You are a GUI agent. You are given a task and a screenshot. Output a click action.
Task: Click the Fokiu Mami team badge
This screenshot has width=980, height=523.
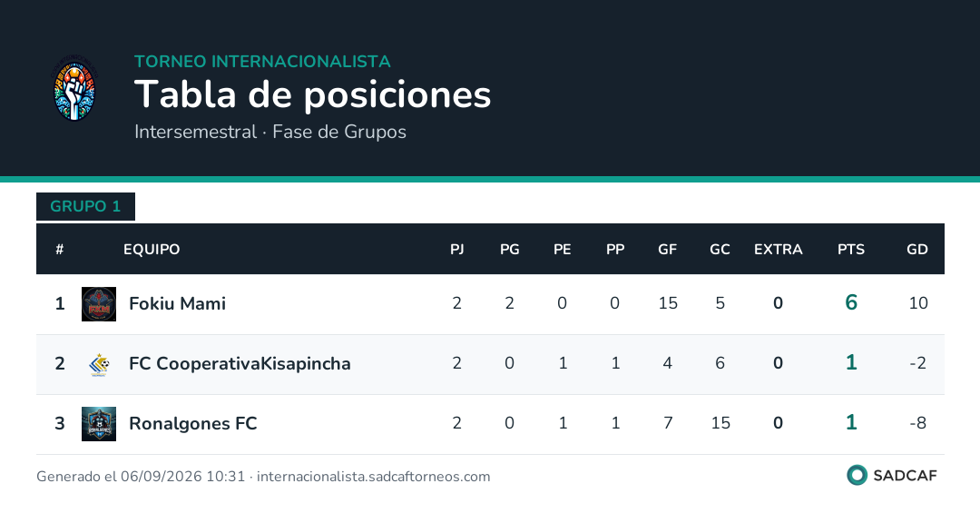[99, 304]
